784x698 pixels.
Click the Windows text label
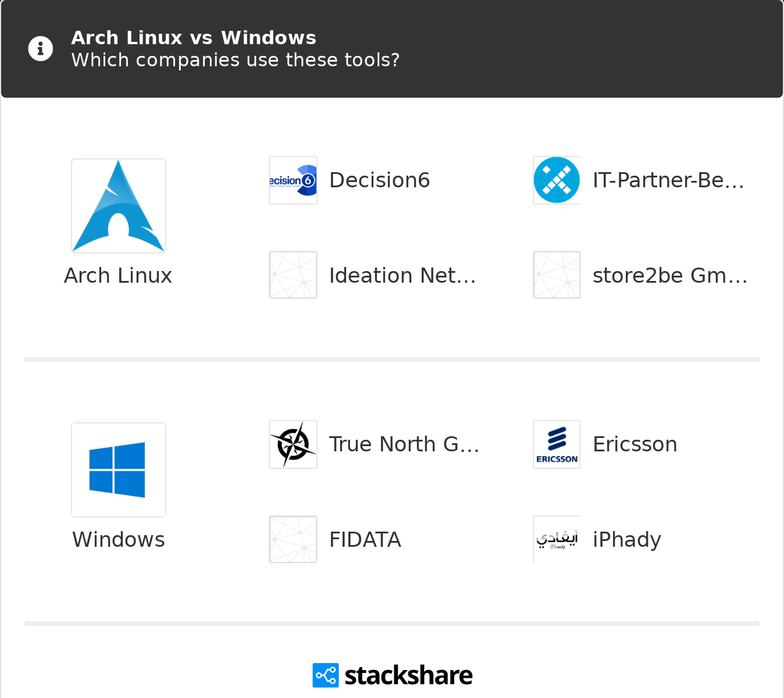119,540
